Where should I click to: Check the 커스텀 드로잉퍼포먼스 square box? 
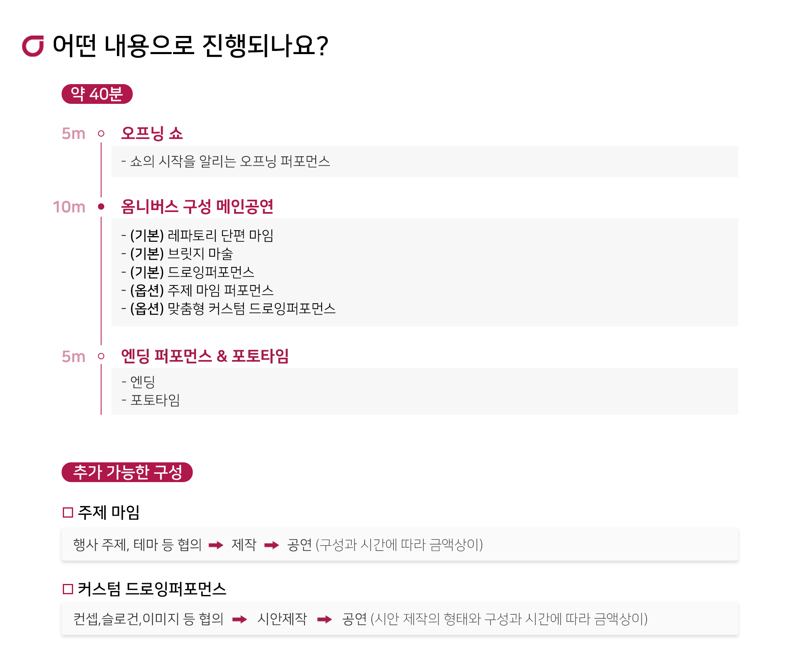click(x=68, y=589)
